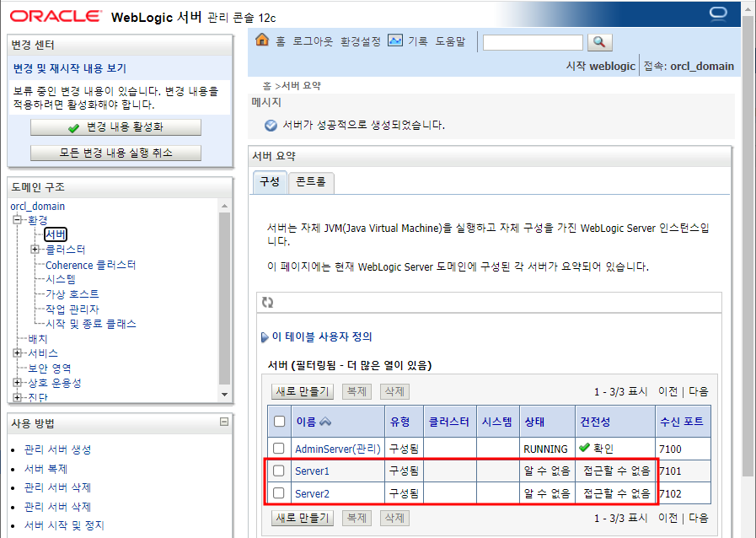Click the success message check icon

(x=271, y=126)
